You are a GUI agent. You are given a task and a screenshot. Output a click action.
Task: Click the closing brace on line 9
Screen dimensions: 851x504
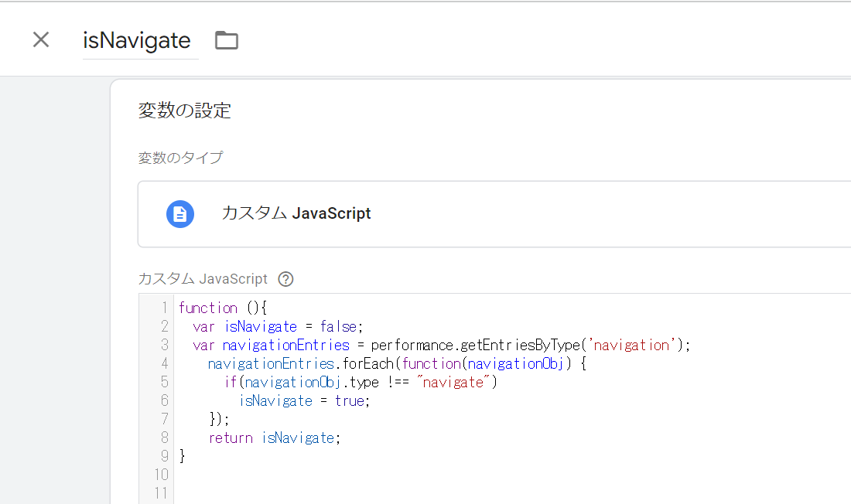[183, 456]
